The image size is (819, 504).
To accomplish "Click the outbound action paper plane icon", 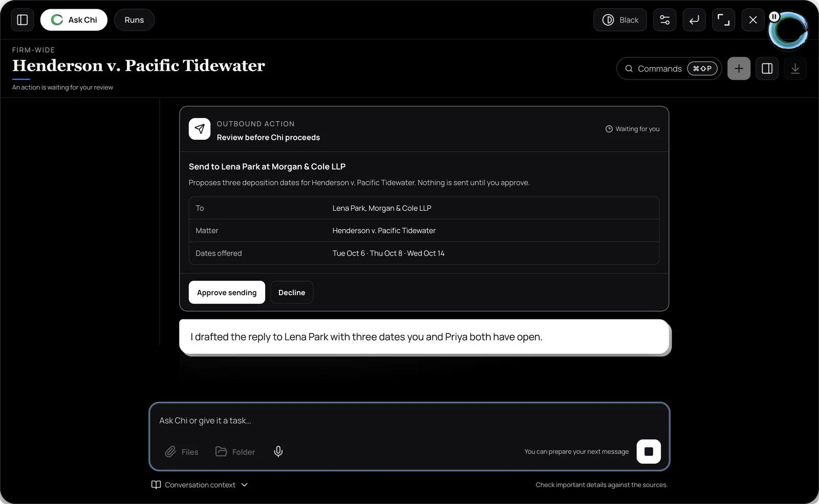I will click(200, 129).
